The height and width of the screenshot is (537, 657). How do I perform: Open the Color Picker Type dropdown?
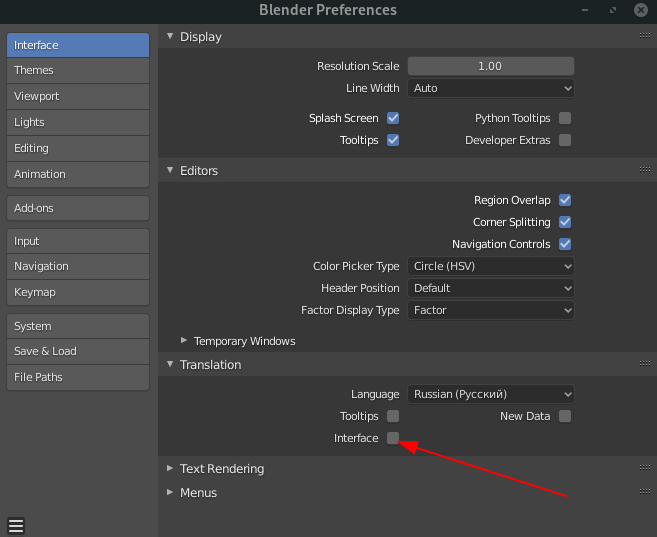tap(491, 266)
